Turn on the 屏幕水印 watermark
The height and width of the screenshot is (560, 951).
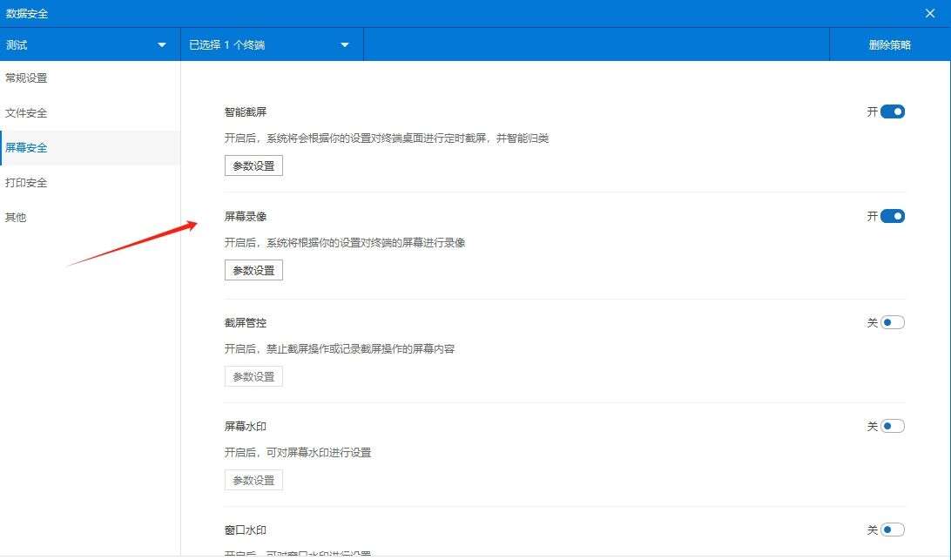click(890, 426)
